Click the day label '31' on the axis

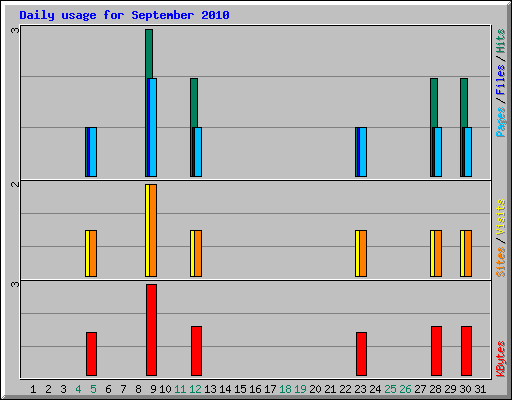click(480, 389)
